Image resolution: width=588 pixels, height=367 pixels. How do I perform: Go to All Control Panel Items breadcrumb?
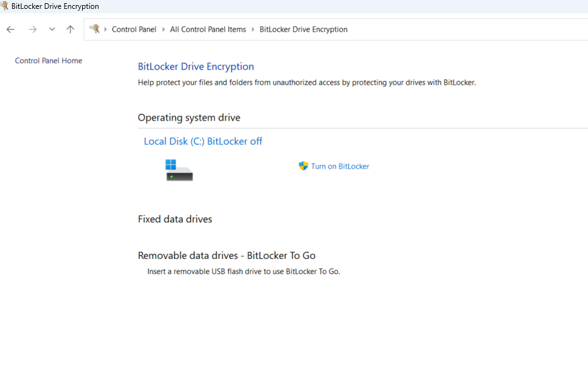208,29
